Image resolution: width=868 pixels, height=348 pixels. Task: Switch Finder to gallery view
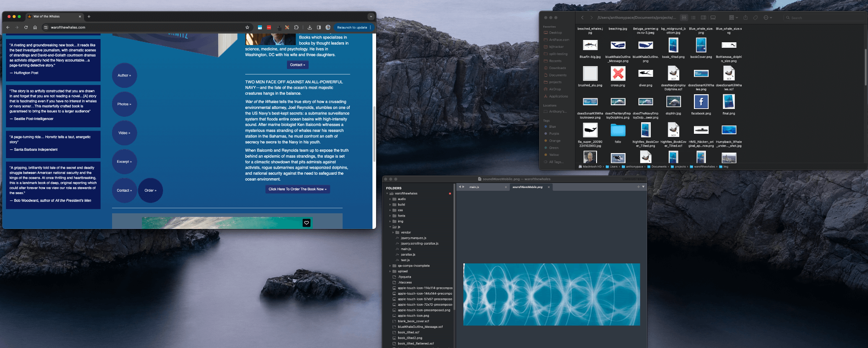pos(713,17)
